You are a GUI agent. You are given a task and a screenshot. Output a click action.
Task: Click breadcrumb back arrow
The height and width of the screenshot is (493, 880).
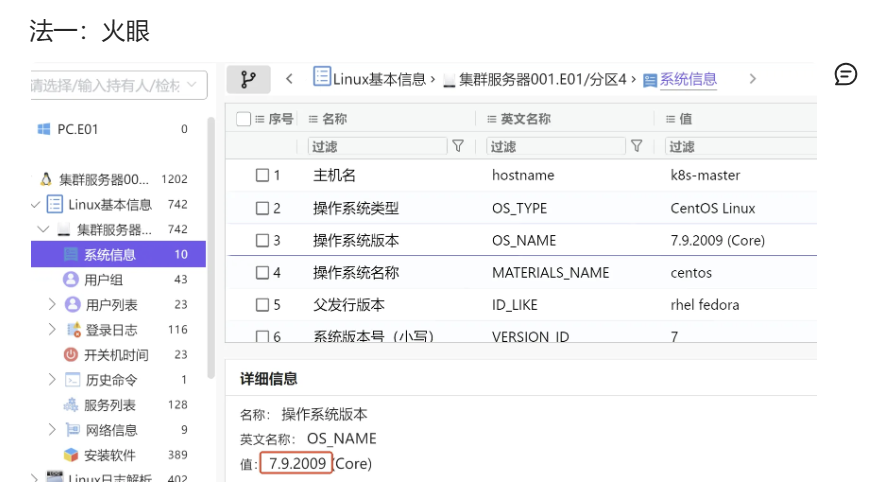click(x=289, y=79)
